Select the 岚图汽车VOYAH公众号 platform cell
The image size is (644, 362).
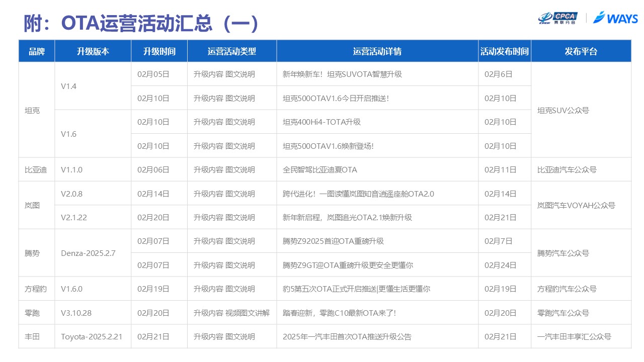point(576,206)
